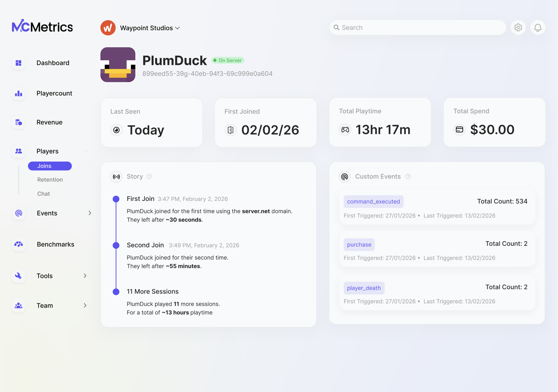Click the purchase event tag

359,245
